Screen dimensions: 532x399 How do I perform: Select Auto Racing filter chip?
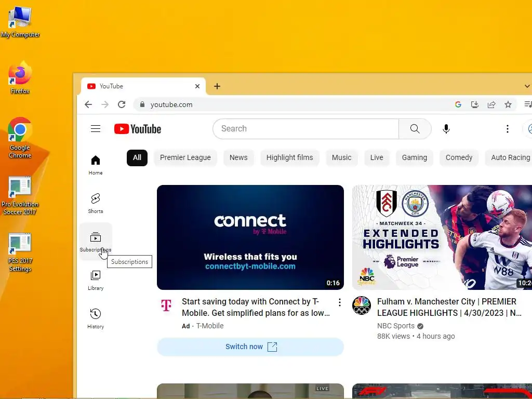click(x=509, y=158)
